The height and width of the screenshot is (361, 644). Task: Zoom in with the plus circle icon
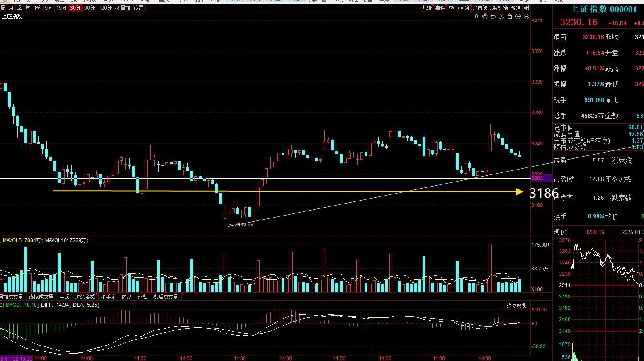pos(518,17)
